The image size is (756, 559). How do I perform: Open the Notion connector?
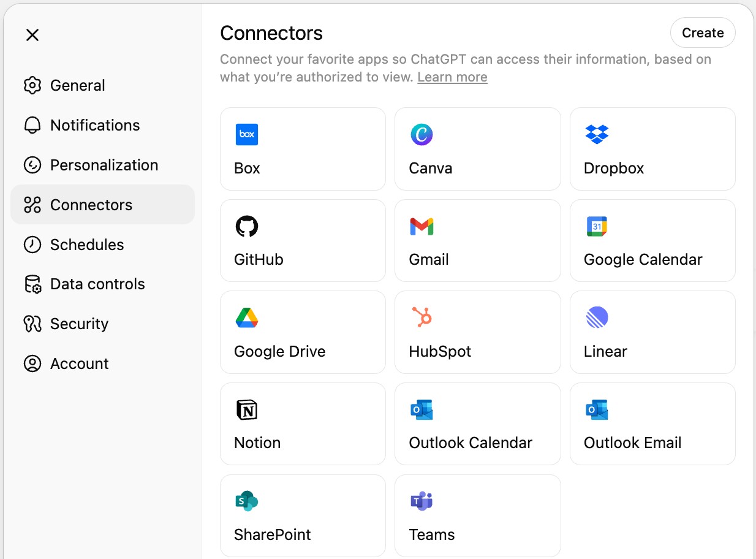click(246, 409)
